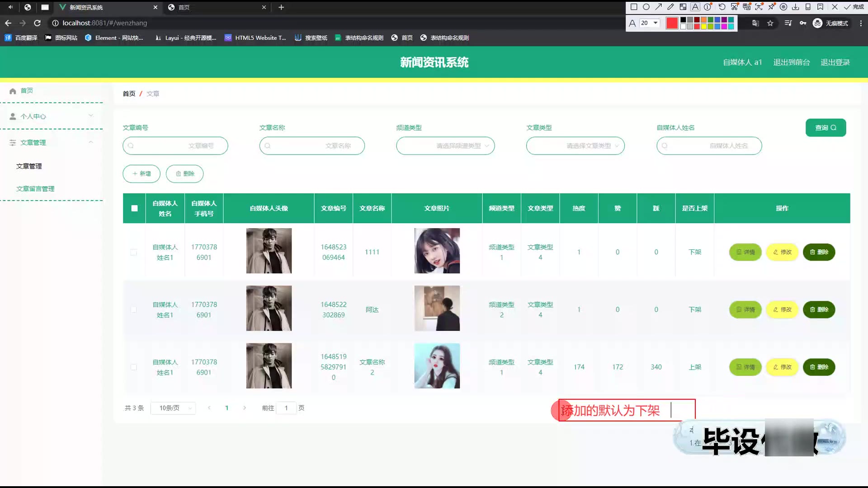
Task: Open 文章留言管理 in the sidebar
Action: pos(35,189)
